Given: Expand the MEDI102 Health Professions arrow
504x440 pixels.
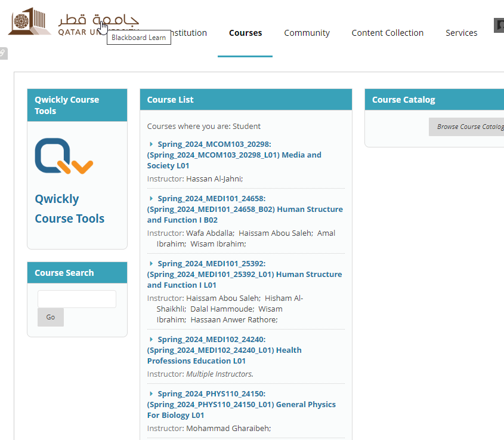Looking at the screenshot, I should tap(151, 339).
